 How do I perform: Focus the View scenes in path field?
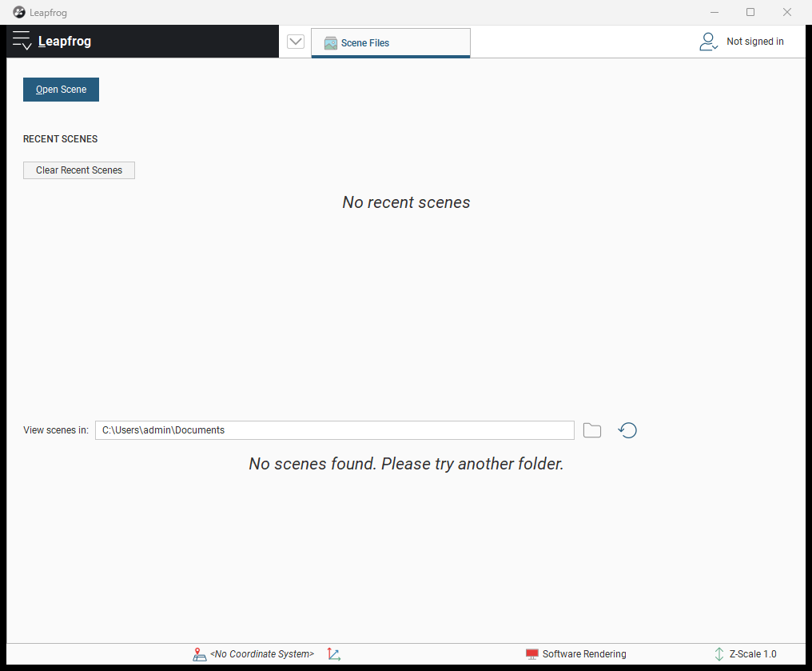point(335,430)
